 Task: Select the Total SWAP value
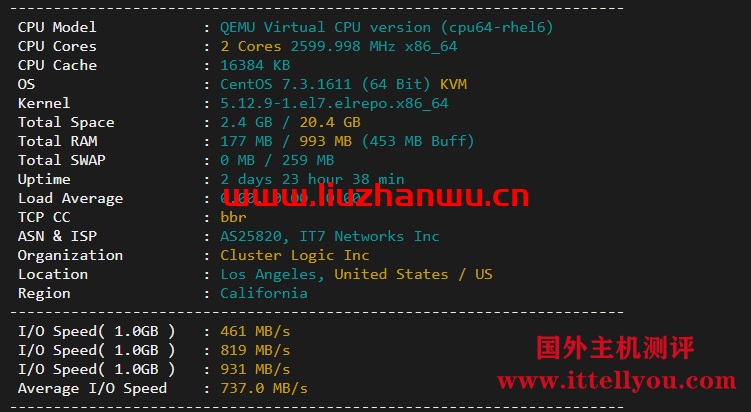click(277, 160)
